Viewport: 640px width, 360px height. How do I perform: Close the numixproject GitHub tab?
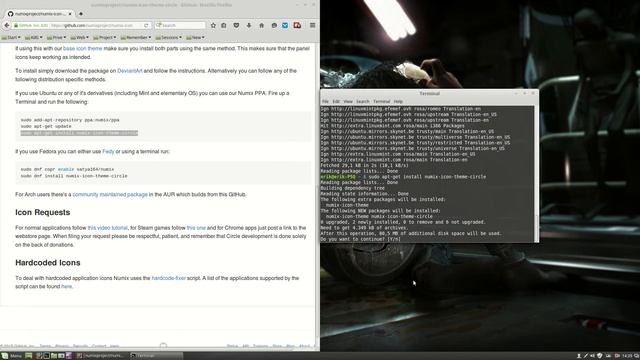70,14
